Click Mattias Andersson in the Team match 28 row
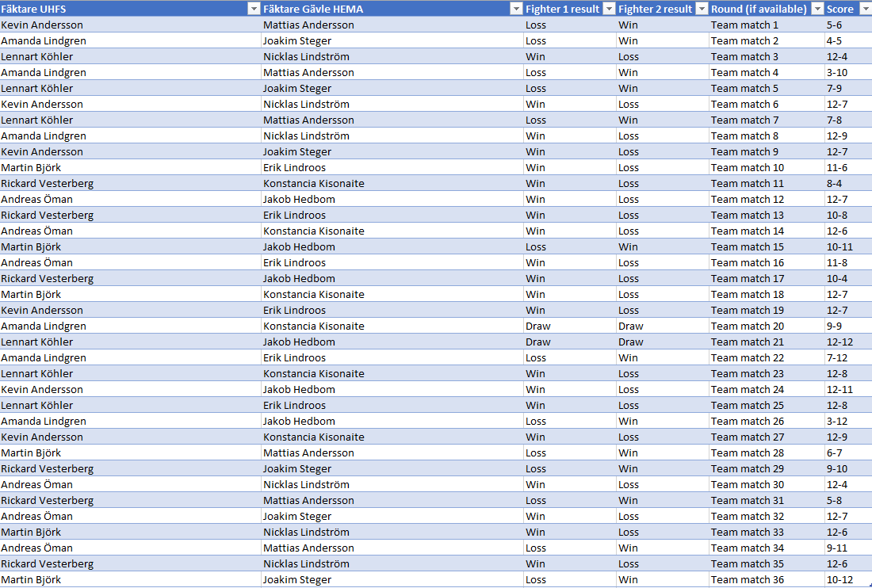The width and height of the screenshot is (872, 588). [392, 452]
